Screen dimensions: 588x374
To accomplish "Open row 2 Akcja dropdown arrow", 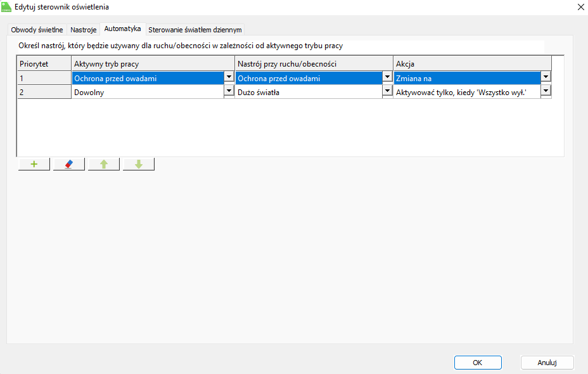I will tap(545, 91).
